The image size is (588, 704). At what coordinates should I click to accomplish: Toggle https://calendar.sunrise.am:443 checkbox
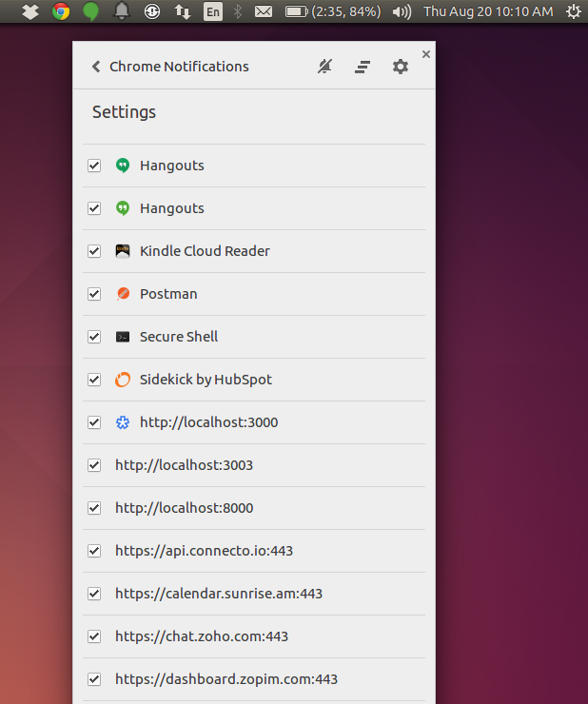tap(94, 594)
